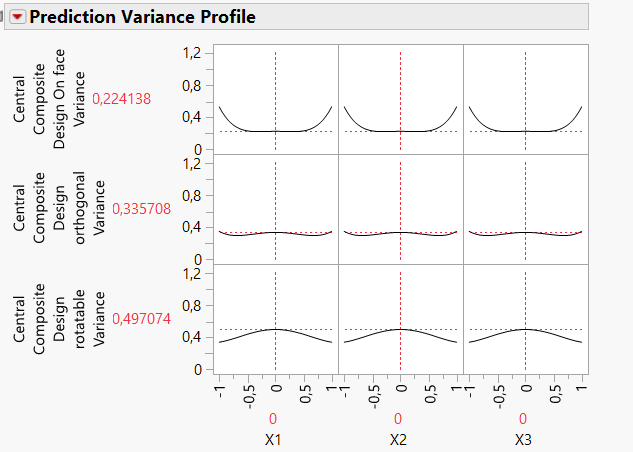Click the red 0 setting above X1

(x=273, y=419)
